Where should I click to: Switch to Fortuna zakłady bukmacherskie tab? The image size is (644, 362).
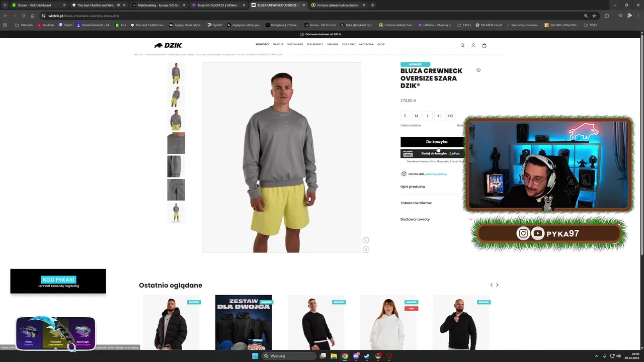coord(338,5)
